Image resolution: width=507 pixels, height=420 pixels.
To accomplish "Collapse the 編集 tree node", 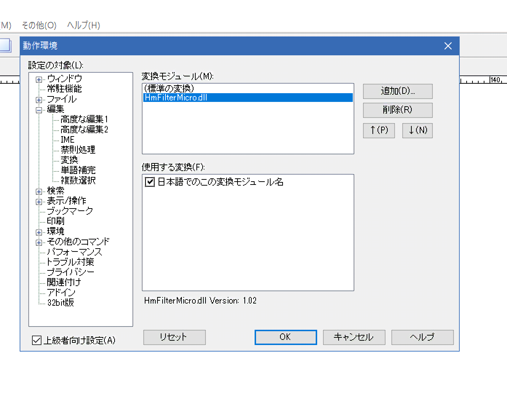I will tap(39, 110).
